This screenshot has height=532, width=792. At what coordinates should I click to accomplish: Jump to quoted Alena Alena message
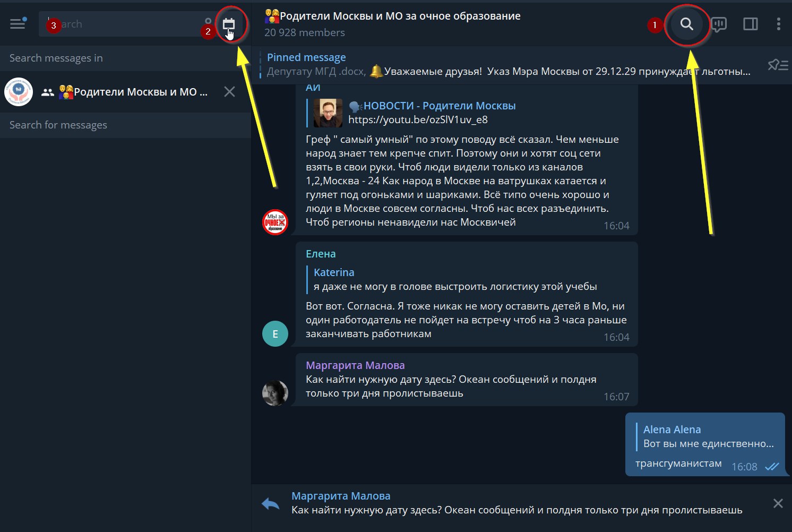click(705, 436)
